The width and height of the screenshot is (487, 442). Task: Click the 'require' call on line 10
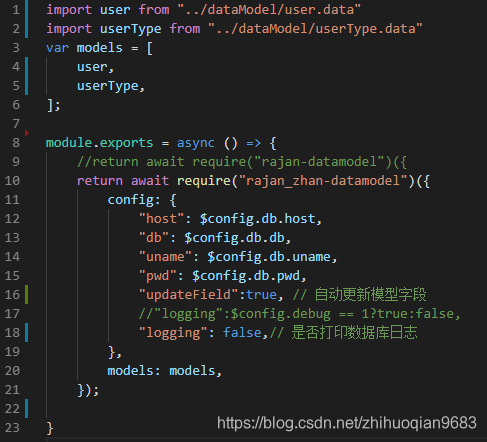203,181
